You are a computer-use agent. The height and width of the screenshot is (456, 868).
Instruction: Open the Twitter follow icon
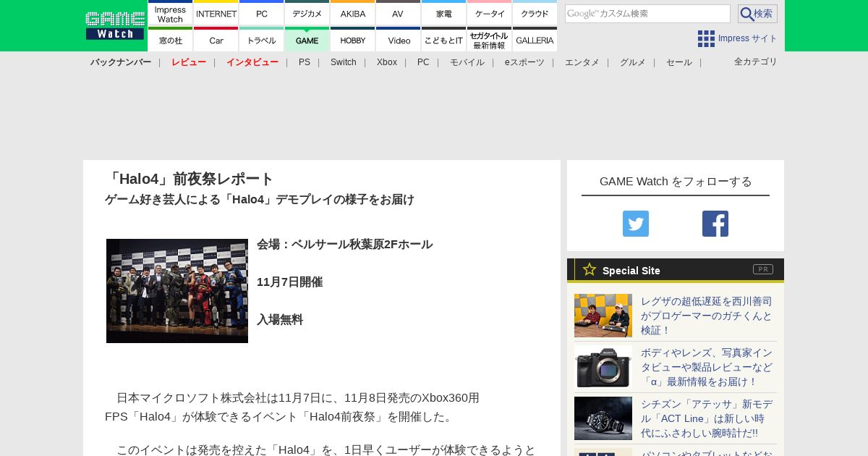click(636, 224)
